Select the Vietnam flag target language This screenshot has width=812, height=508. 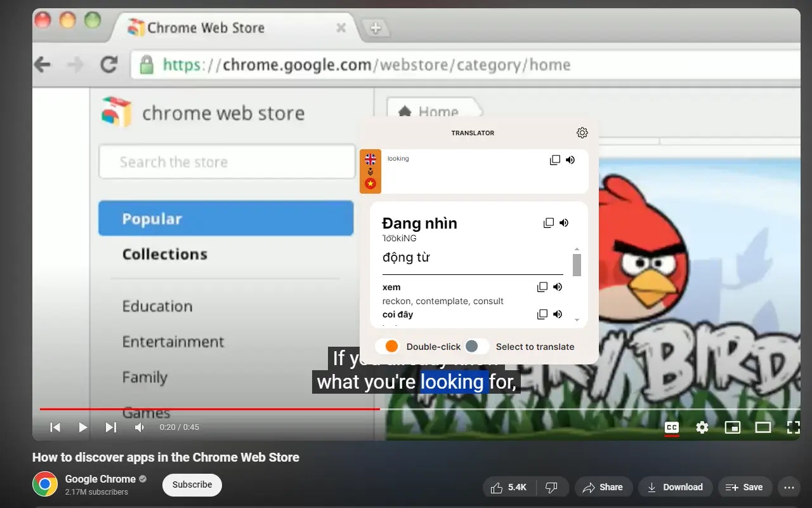(370, 184)
